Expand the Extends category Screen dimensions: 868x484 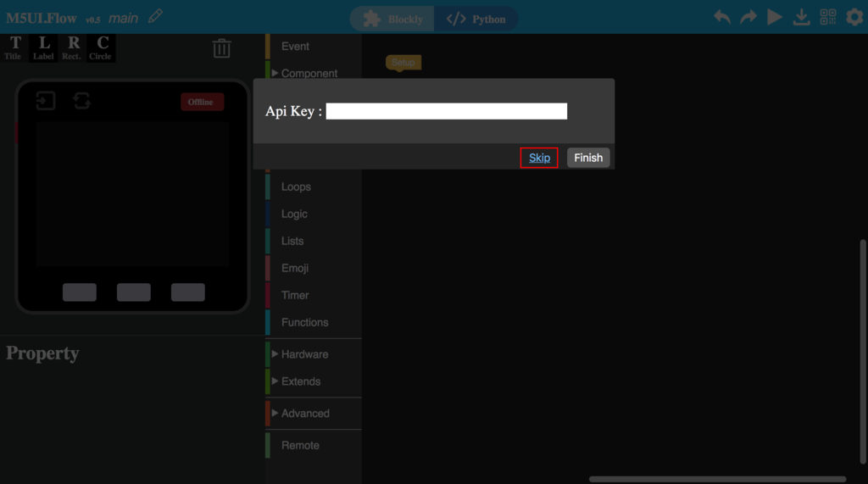[314, 381]
